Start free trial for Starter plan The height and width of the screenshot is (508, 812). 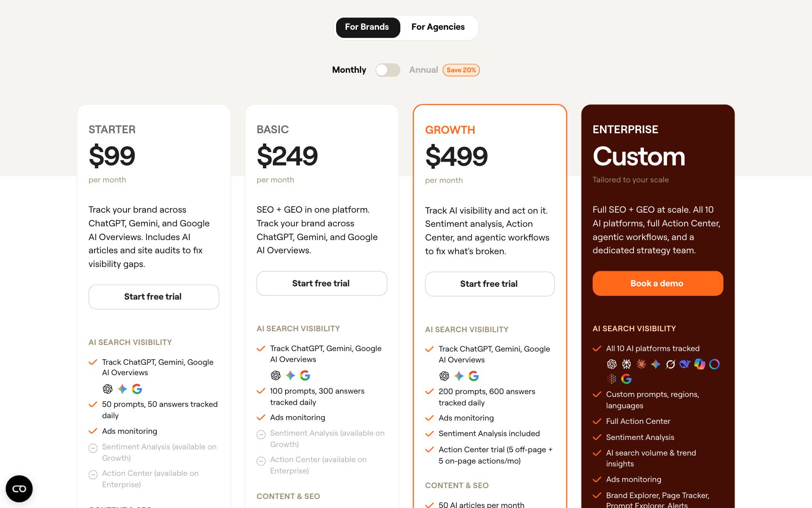pos(153,297)
